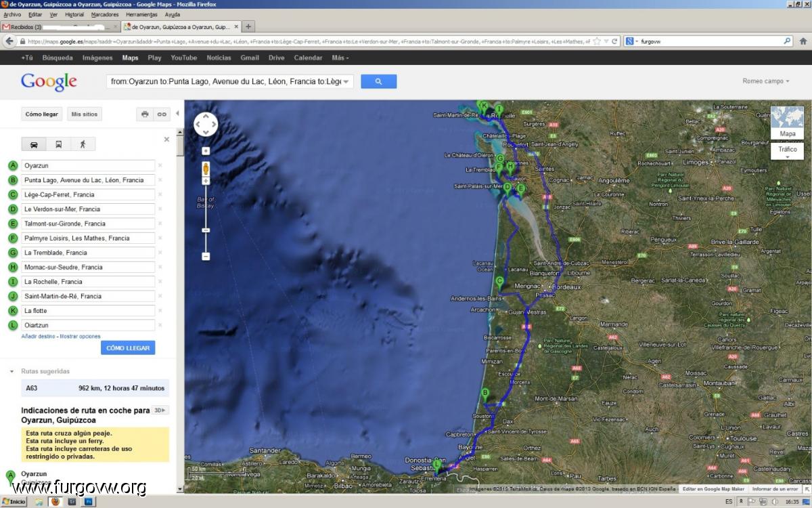
Task: Click the Mostrar opciones link
Action: [80, 337]
